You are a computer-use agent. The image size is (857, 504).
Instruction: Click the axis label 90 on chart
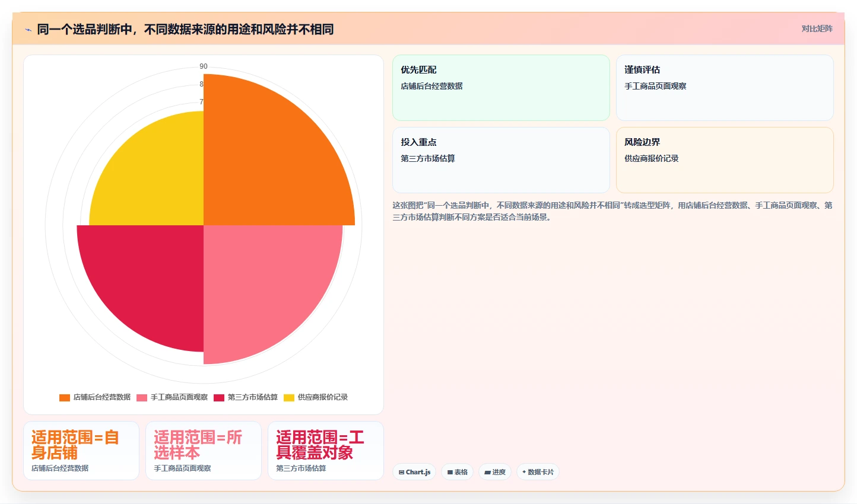(x=204, y=66)
